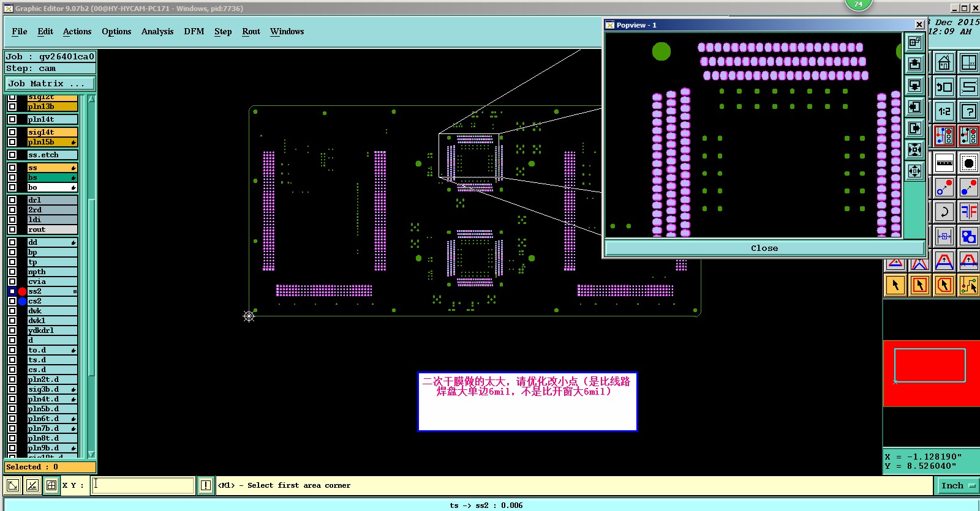Viewport: 980px width, 511px height.
Task: Click the pln15b layer name
Action: [x=53, y=142]
